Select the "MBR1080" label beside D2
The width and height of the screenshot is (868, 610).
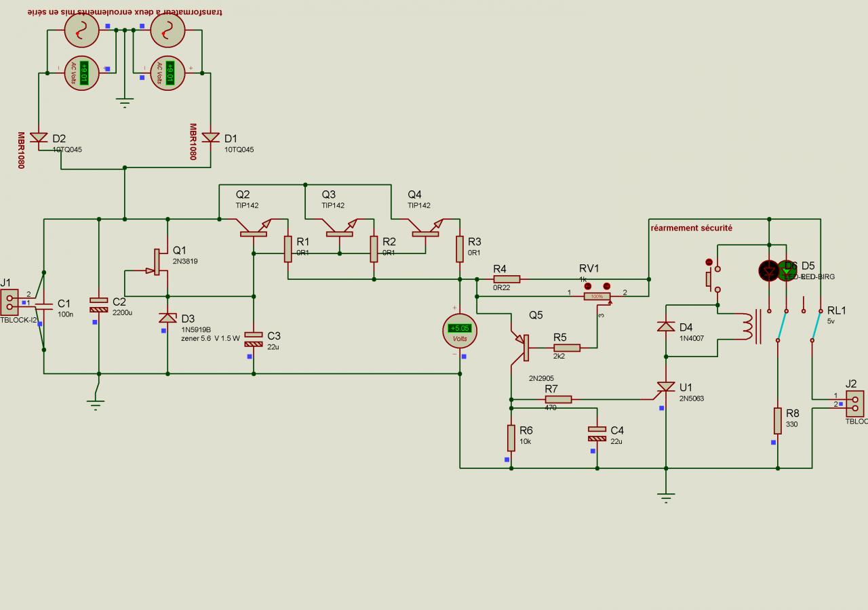21,150
